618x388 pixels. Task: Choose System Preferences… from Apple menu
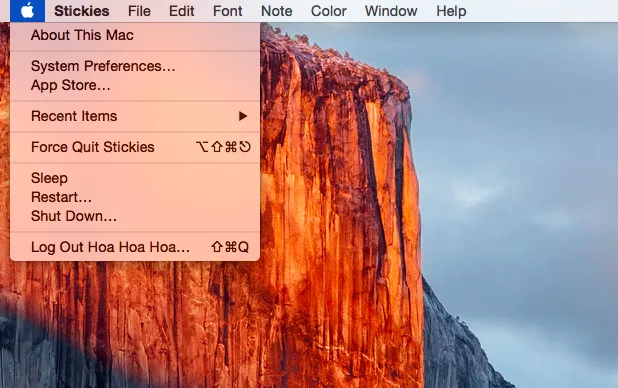tap(135, 66)
